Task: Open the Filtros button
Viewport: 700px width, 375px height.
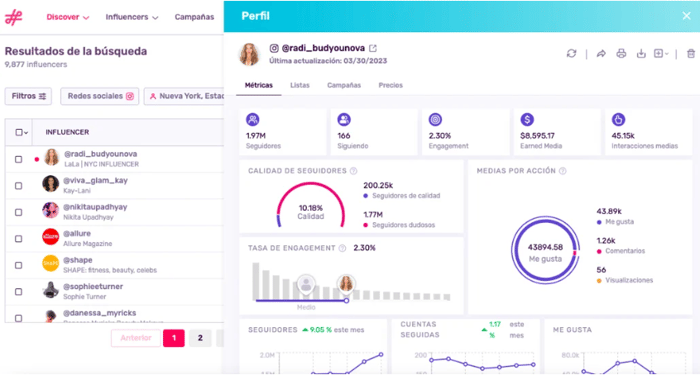Action: click(x=29, y=96)
